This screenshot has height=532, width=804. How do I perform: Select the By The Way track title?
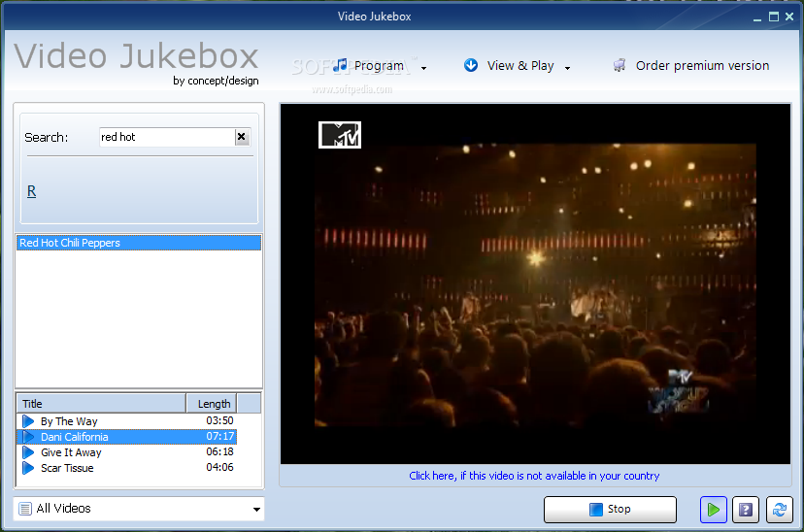coord(69,421)
